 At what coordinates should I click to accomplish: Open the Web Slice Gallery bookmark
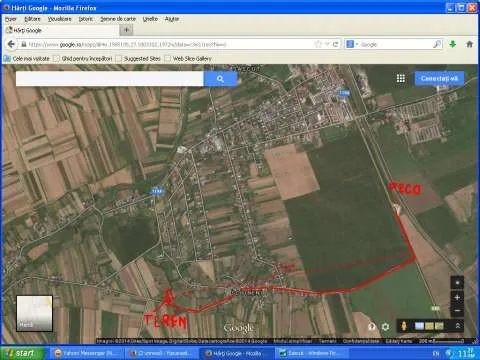click(x=188, y=59)
